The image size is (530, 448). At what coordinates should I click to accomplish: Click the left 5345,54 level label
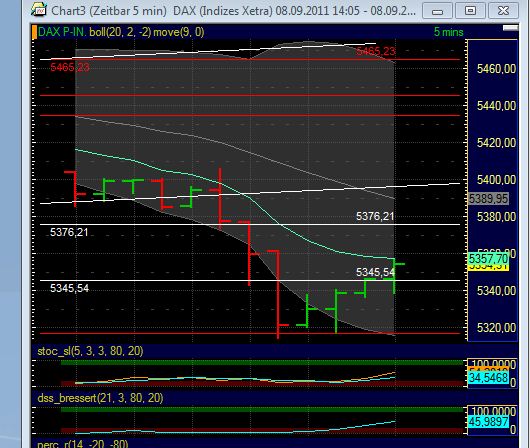[x=70, y=288]
